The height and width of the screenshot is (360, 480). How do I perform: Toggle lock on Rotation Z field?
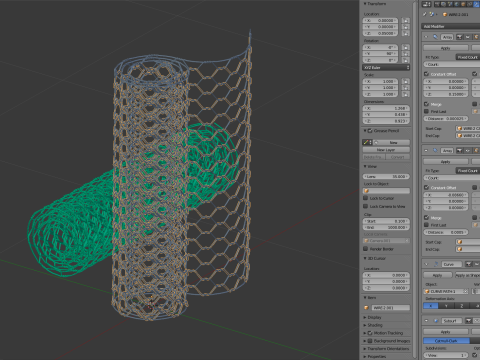click(x=406, y=60)
